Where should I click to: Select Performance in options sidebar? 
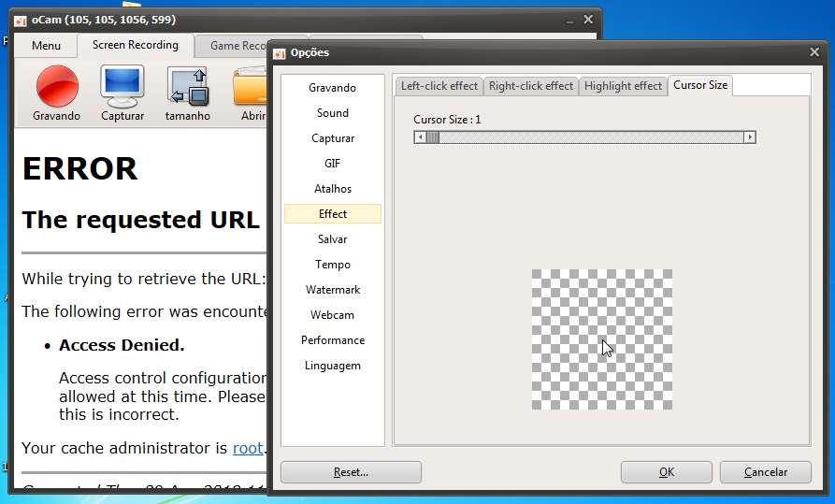tap(332, 340)
